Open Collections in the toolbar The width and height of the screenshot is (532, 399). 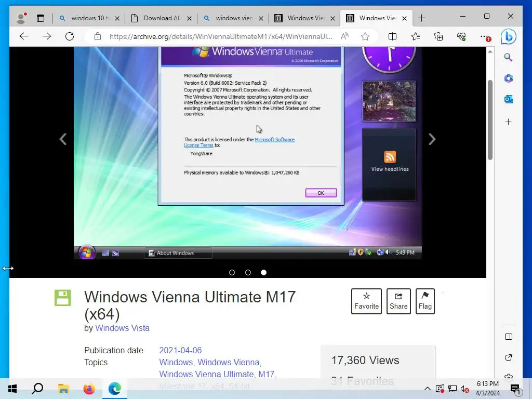click(438, 36)
